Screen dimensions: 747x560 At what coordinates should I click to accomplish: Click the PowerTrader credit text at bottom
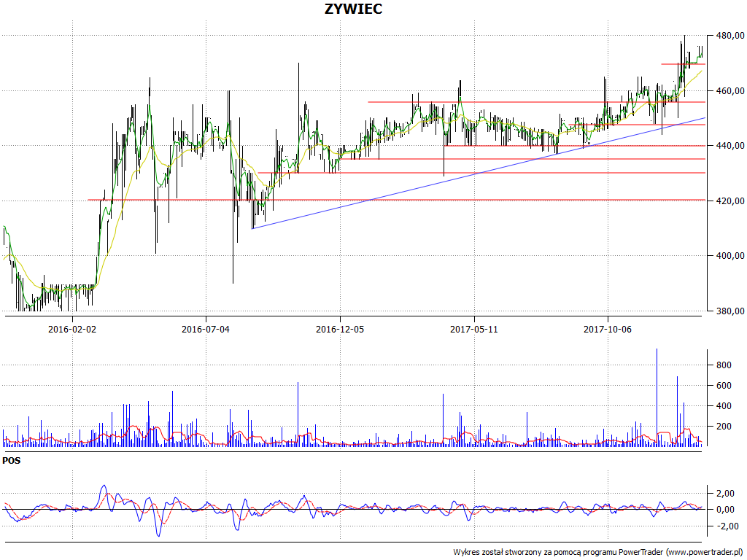click(598, 553)
